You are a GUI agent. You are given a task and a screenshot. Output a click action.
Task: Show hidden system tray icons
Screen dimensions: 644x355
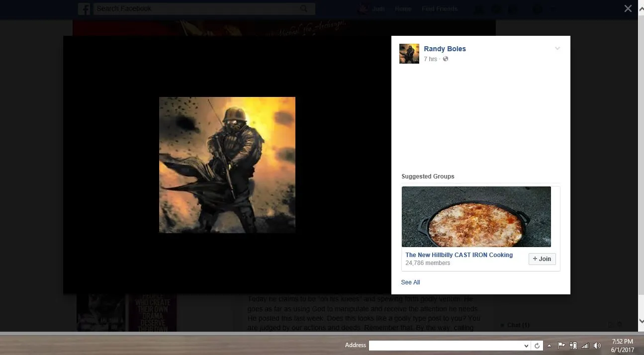tap(550, 346)
